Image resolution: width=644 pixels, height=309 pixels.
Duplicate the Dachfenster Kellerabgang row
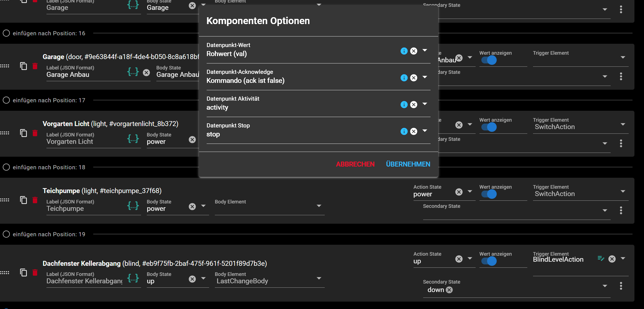point(24,272)
